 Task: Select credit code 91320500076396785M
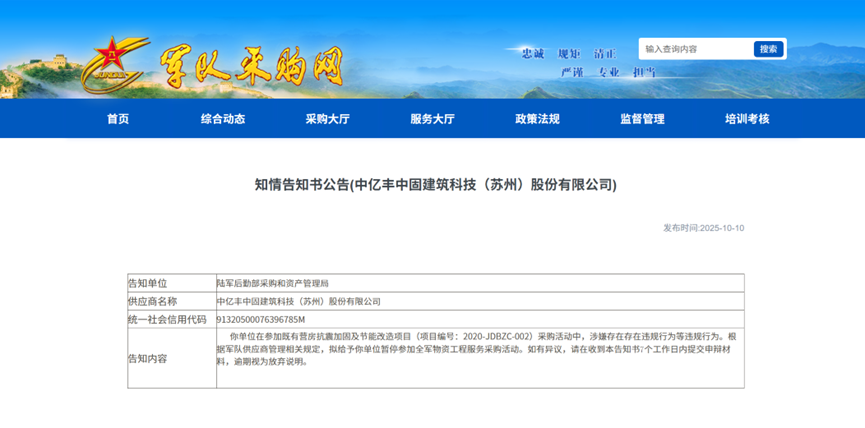pyautogui.click(x=261, y=320)
